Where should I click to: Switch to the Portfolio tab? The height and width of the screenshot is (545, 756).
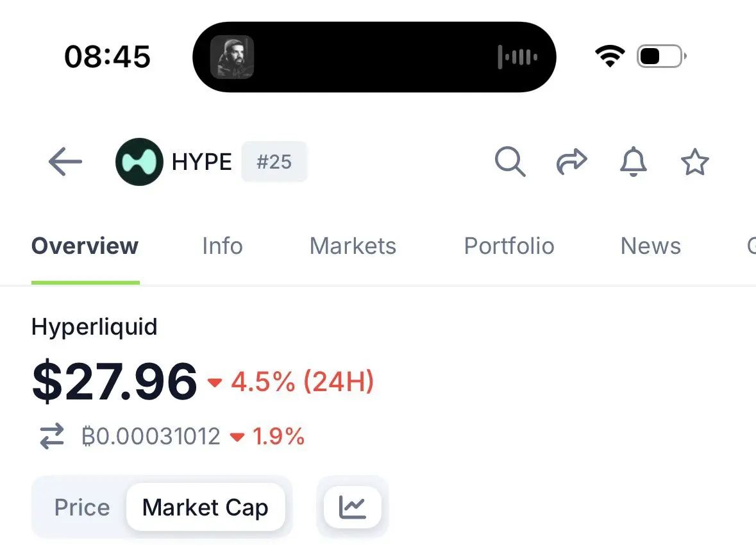[509, 246]
